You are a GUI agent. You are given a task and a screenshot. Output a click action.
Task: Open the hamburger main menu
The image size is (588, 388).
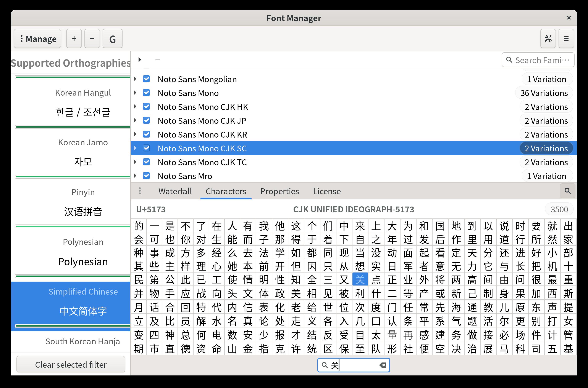tap(566, 38)
